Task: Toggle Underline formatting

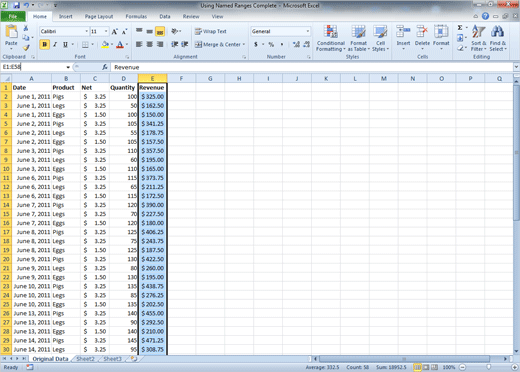Action: click(x=65, y=44)
